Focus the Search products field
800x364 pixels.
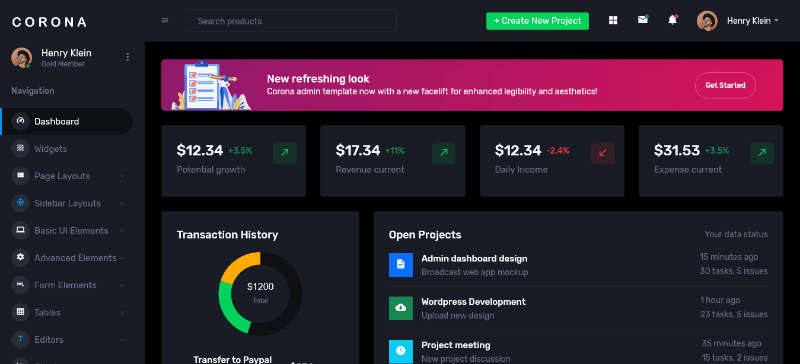tap(291, 21)
